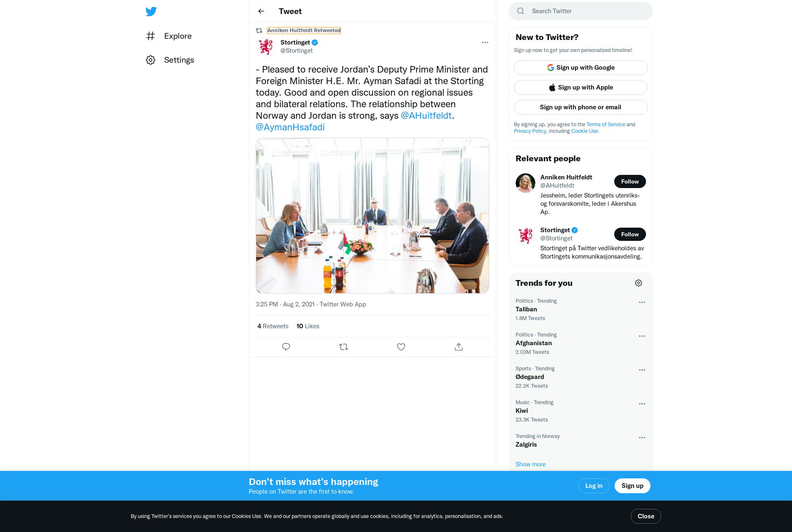The height and width of the screenshot is (532, 792).
Task: Open the @AymanHsafadi mention link
Action: coord(290,127)
